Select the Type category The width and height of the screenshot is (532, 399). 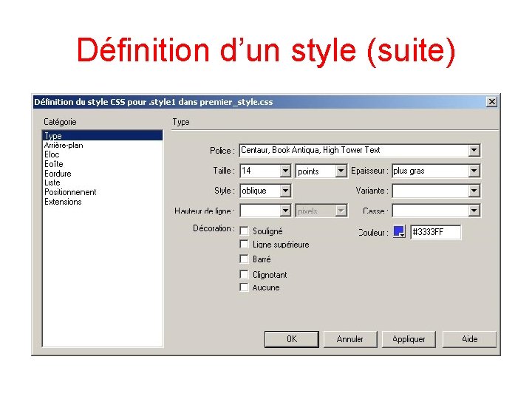point(103,136)
